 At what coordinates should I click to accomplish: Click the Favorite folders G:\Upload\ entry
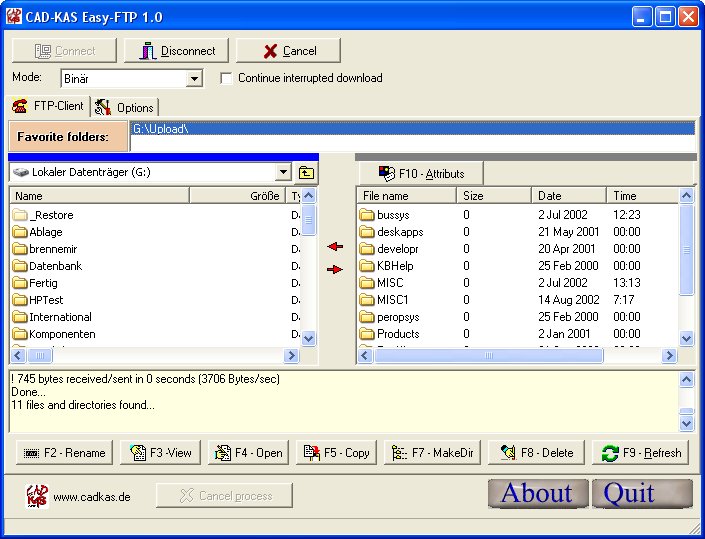click(160, 128)
